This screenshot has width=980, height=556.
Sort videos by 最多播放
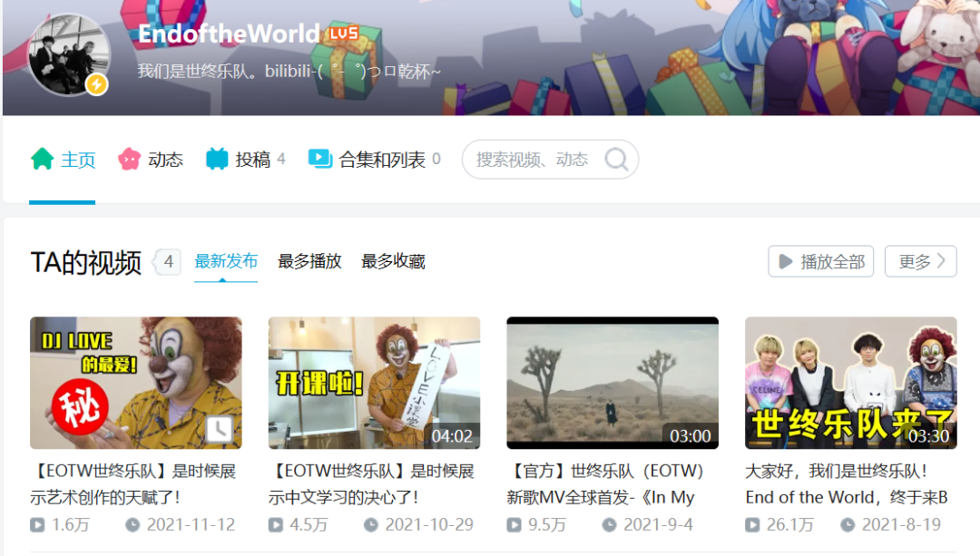click(x=309, y=261)
